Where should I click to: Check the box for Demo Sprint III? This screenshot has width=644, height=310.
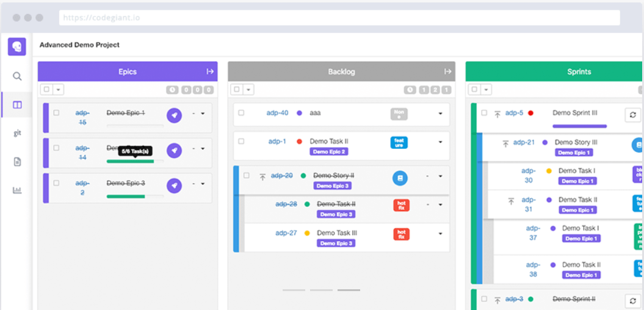point(484,112)
